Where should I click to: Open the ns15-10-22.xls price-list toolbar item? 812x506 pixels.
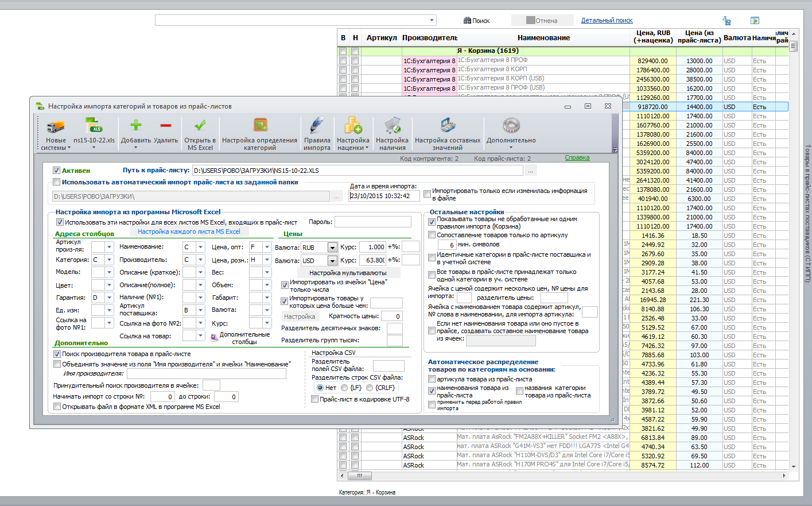coord(94,134)
